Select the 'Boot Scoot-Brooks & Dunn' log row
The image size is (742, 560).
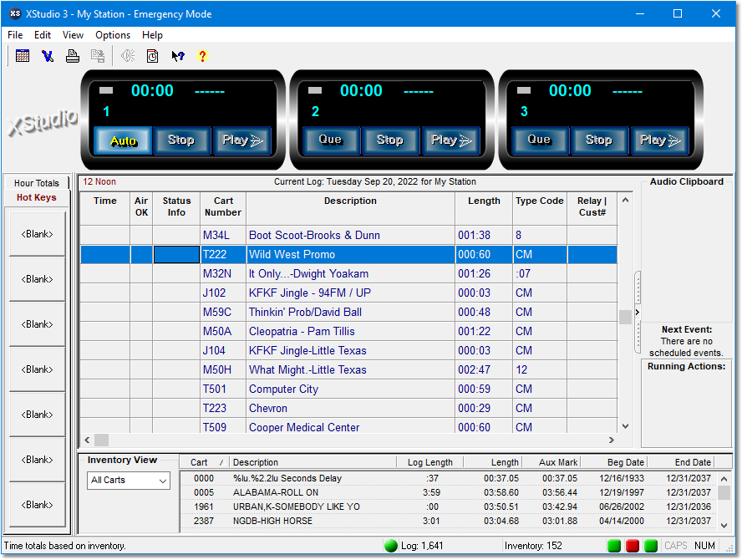click(x=348, y=235)
